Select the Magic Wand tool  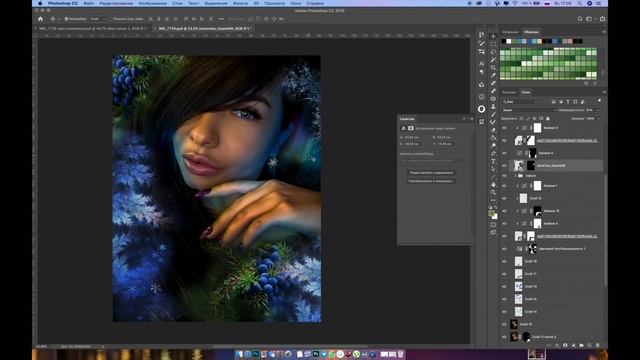tap(493, 60)
